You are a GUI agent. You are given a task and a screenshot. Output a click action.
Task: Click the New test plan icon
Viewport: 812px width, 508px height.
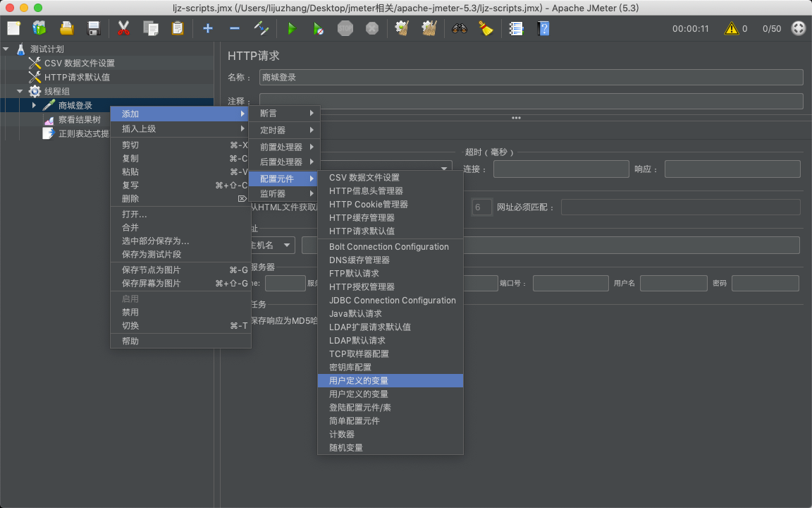pos(14,28)
